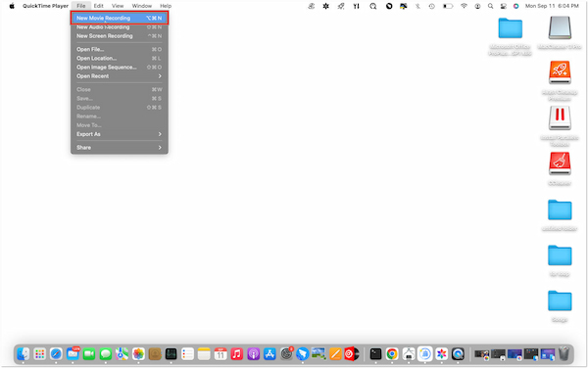Click the Bluetooth status icon
Screen dimensions: 588x368
pyautogui.click(x=417, y=6)
